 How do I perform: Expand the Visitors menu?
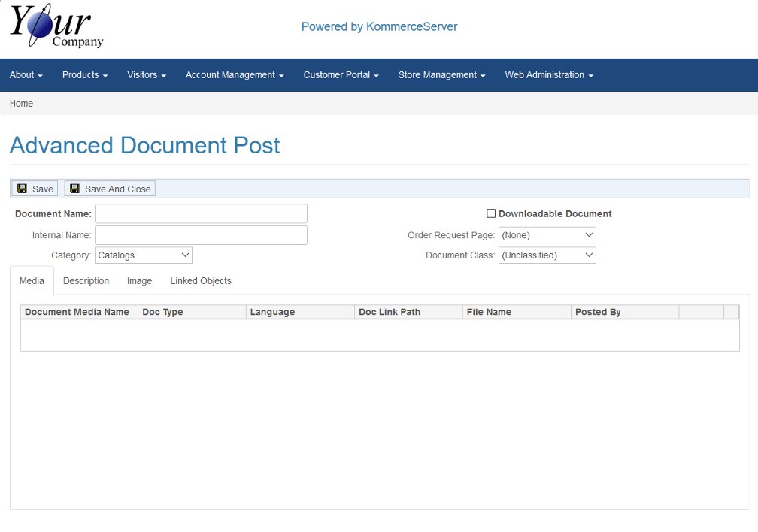tap(147, 75)
